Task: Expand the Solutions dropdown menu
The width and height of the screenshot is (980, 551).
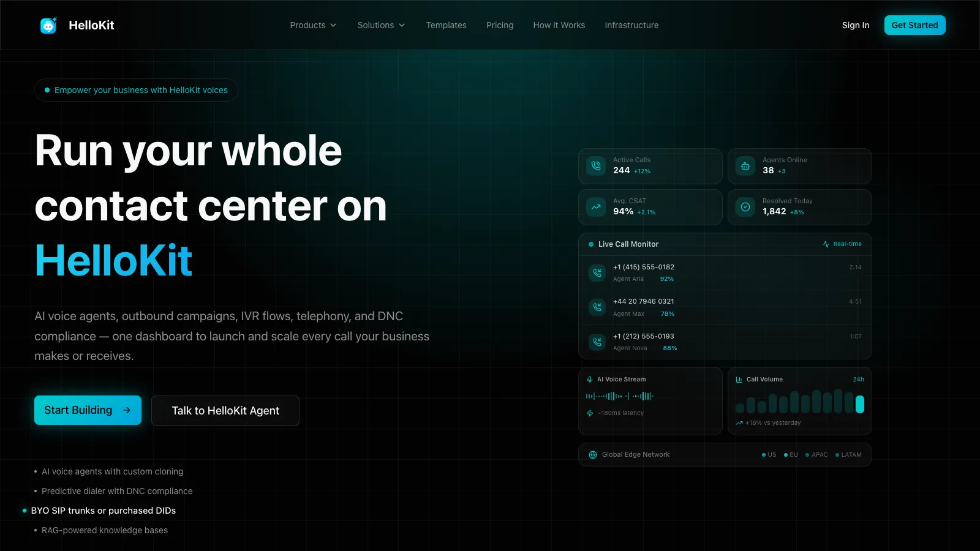Action: coord(382,25)
